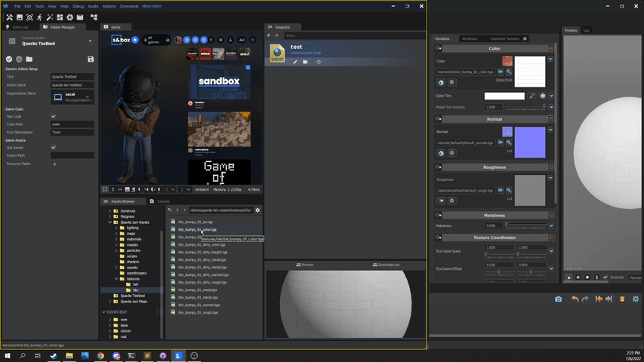Open the model editor cube icon
Image resolution: width=644 pixels, height=362 pixels.
pyautogui.click(x=29, y=17)
